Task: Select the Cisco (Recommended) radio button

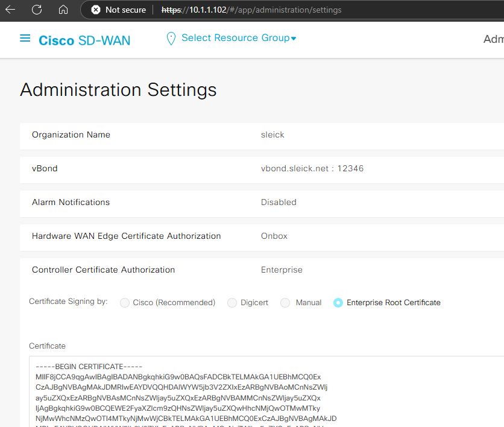Action: 125,303
